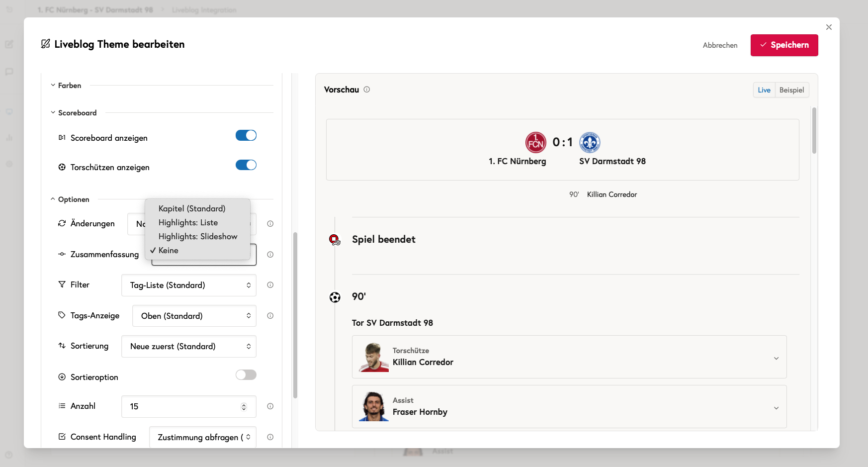Click the preview panel vertical scrollbar
The image size is (868, 467).
(814, 130)
